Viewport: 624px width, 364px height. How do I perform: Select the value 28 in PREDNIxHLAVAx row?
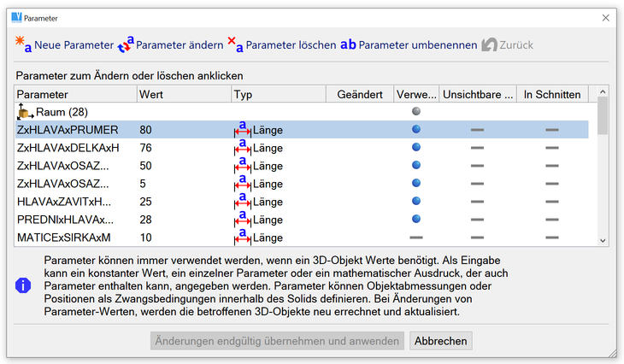click(146, 220)
